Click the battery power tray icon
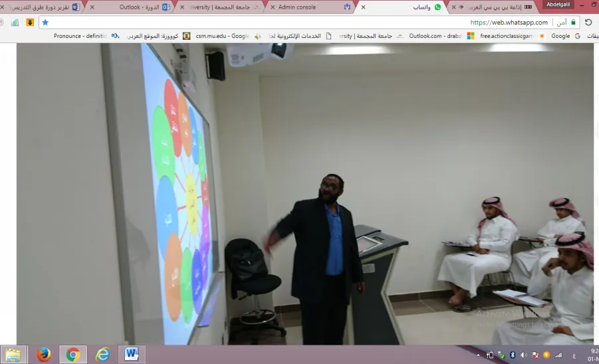This screenshot has width=599, height=364. 490,355
